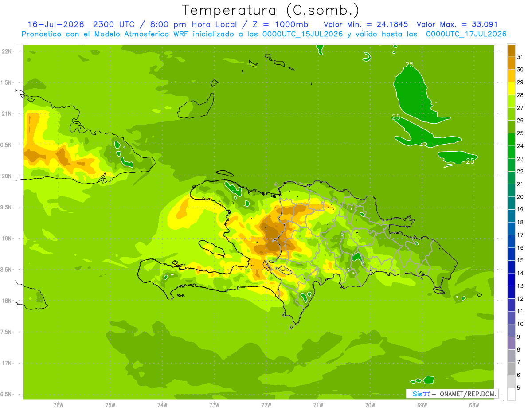Image resolution: width=532 pixels, height=411 pixels.
Task: Pick the yellow legend band between 28 and 29
Action: (511, 89)
